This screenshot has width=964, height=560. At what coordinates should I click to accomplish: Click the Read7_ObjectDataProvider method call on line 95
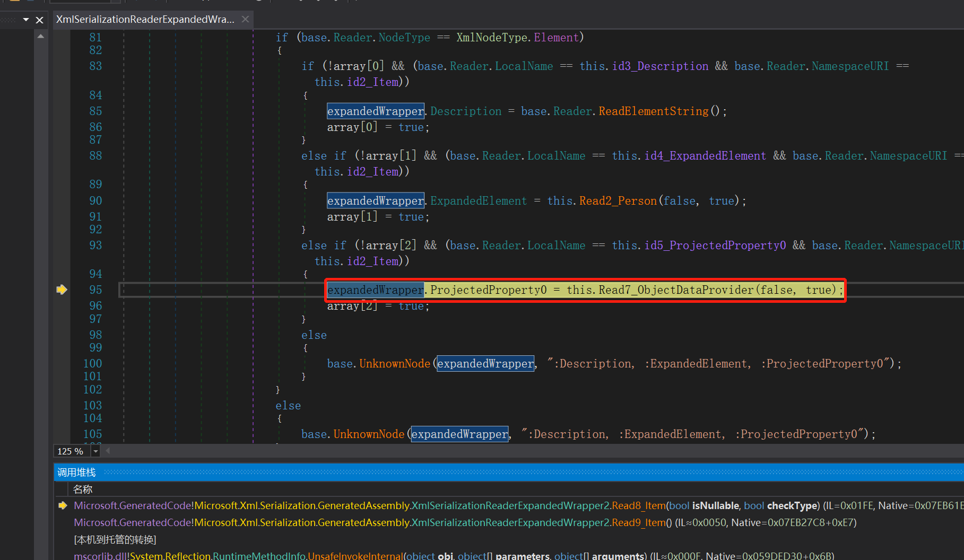click(x=676, y=290)
